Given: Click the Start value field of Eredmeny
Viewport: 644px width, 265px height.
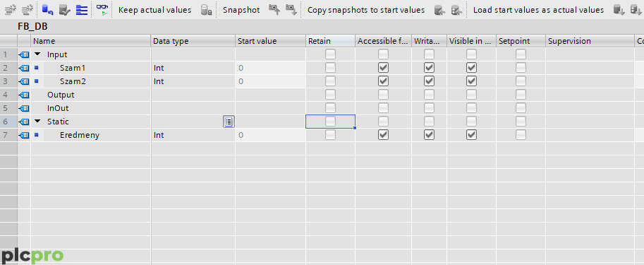Looking at the screenshot, I should (x=270, y=135).
